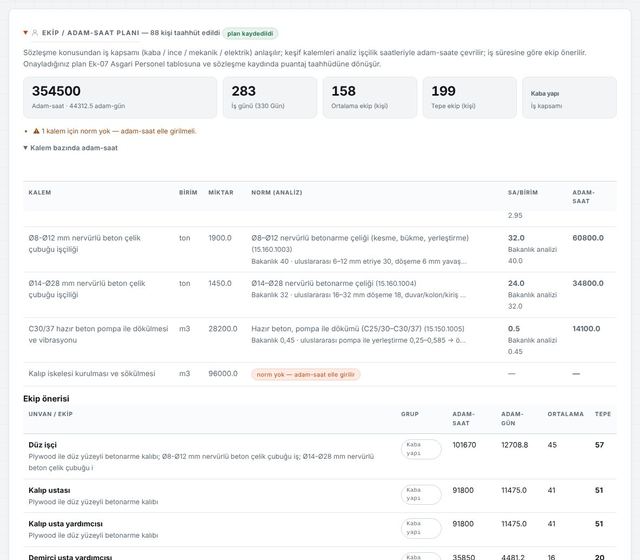This screenshot has height=560, width=640.
Task: Click the warning triangle icon for missing norm
Action: tap(36, 131)
